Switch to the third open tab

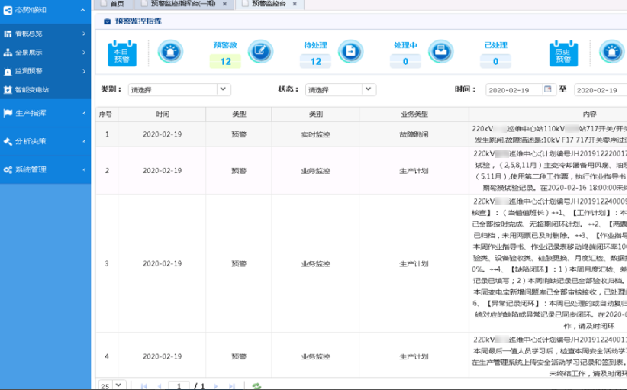pos(270,4)
